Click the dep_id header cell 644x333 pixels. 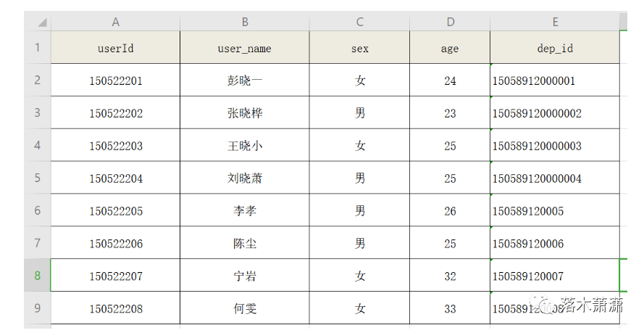[555, 48]
